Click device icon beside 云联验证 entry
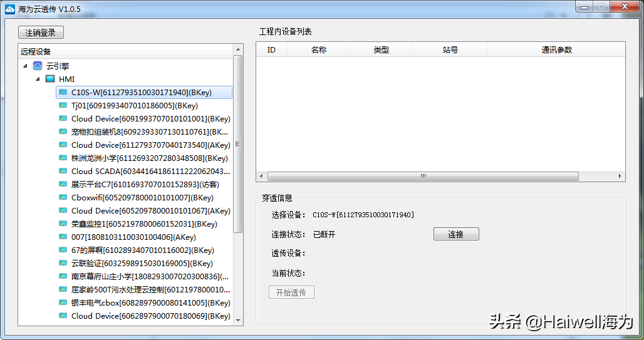 63,263
